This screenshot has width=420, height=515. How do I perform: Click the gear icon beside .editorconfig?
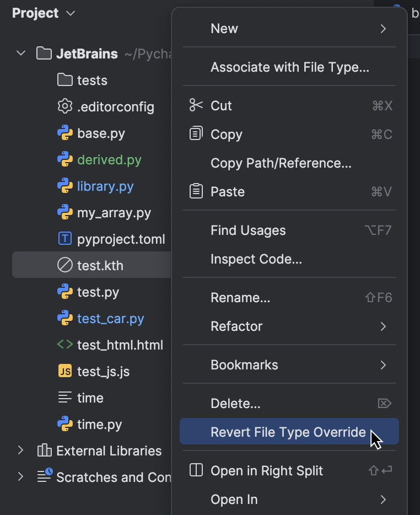pyautogui.click(x=64, y=106)
